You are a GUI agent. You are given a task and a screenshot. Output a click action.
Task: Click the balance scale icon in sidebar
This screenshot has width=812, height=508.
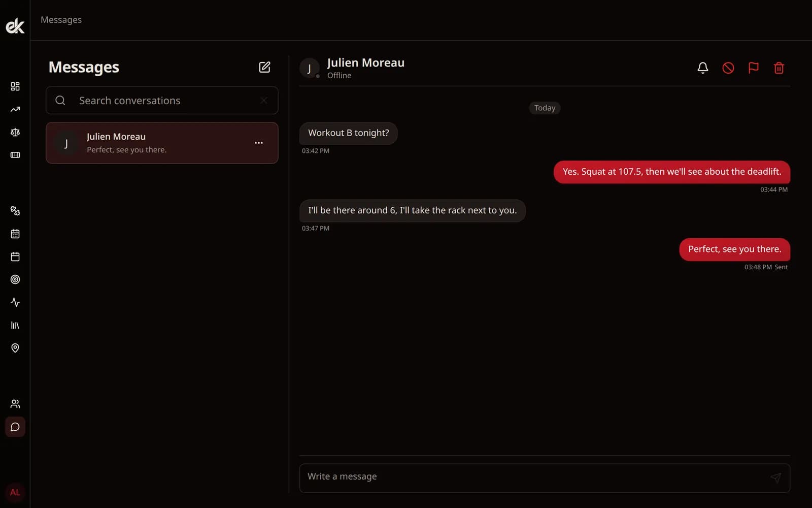(x=15, y=132)
